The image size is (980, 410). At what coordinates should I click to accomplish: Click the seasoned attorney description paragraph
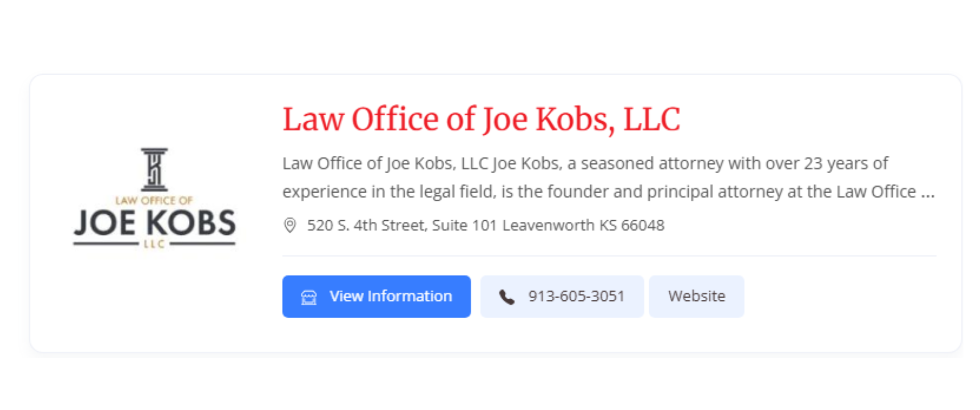609,177
